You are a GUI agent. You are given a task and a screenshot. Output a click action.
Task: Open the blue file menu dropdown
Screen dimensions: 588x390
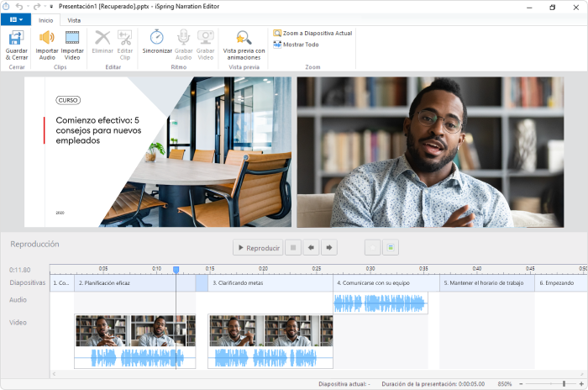[16, 19]
